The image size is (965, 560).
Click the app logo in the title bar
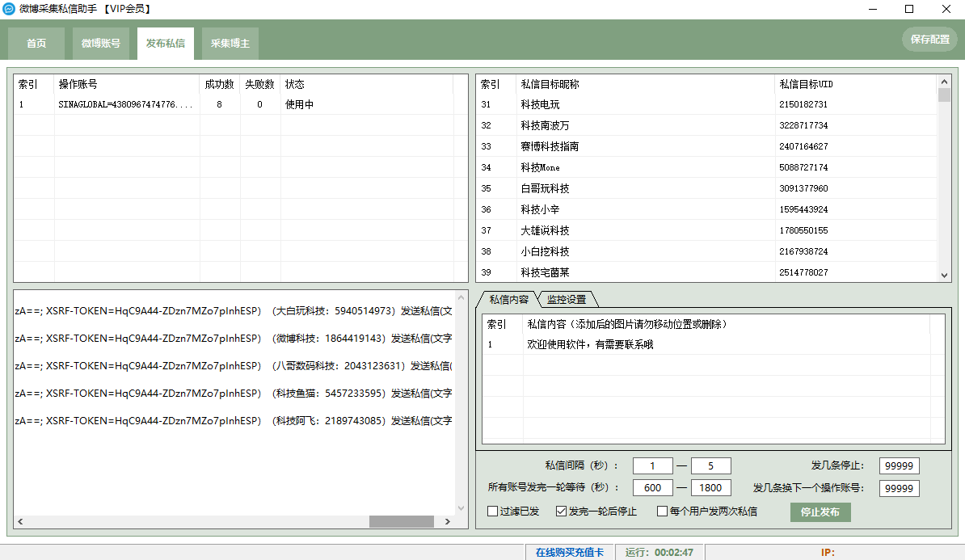point(11,9)
